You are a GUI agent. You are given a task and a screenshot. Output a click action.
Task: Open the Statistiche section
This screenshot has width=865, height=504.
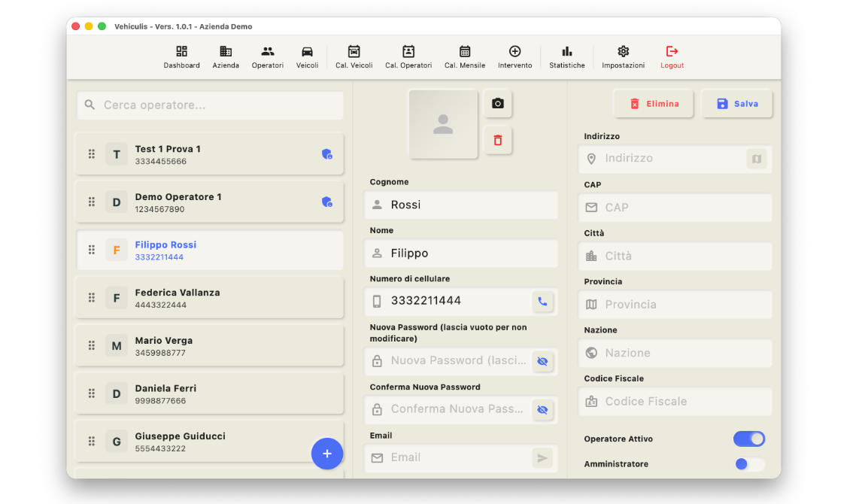pyautogui.click(x=566, y=53)
